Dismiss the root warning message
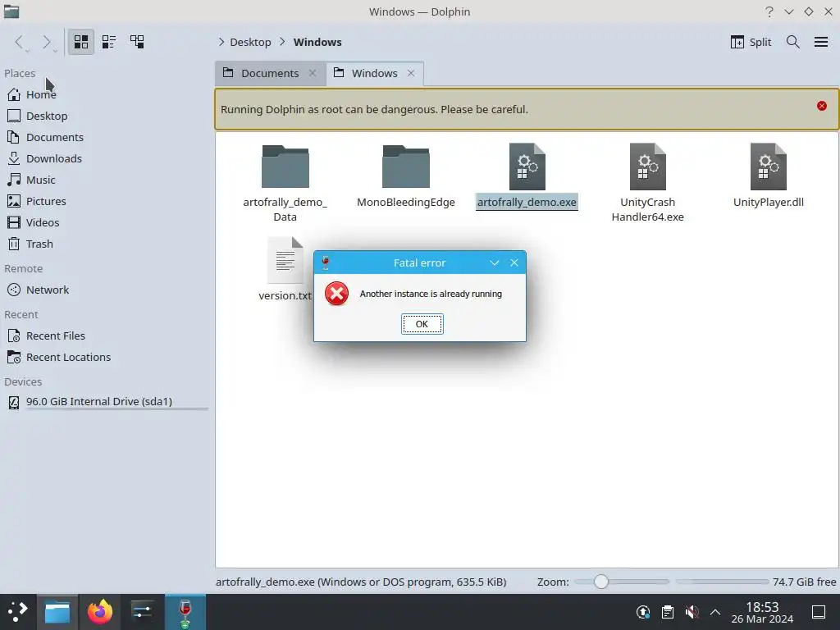 [822, 106]
